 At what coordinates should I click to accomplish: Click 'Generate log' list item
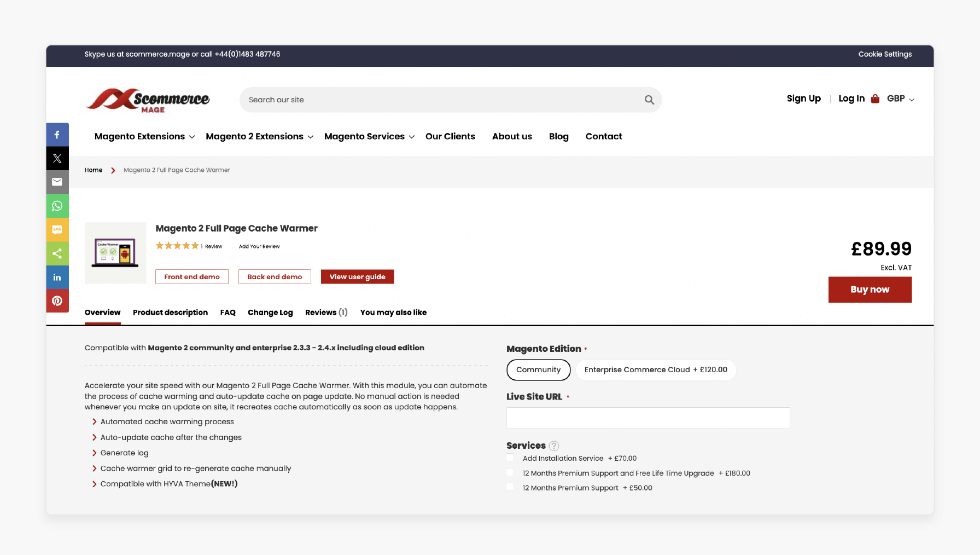click(124, 453)
